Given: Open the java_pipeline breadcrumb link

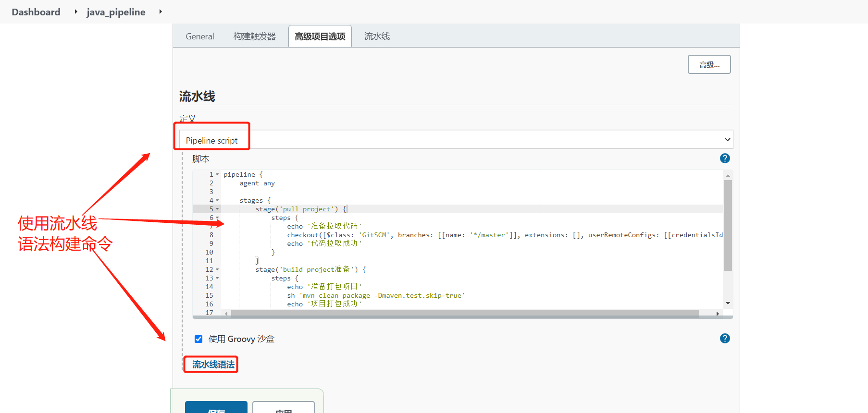Looking at the screenshot, I should [116, 12].
